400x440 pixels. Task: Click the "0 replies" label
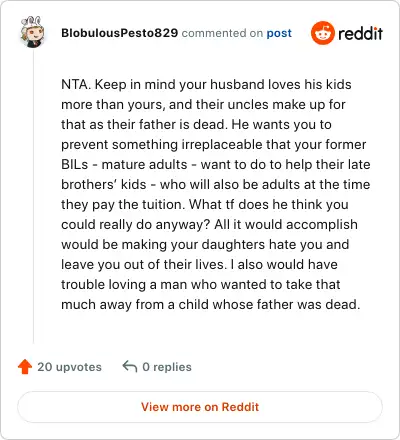[167, 367]
